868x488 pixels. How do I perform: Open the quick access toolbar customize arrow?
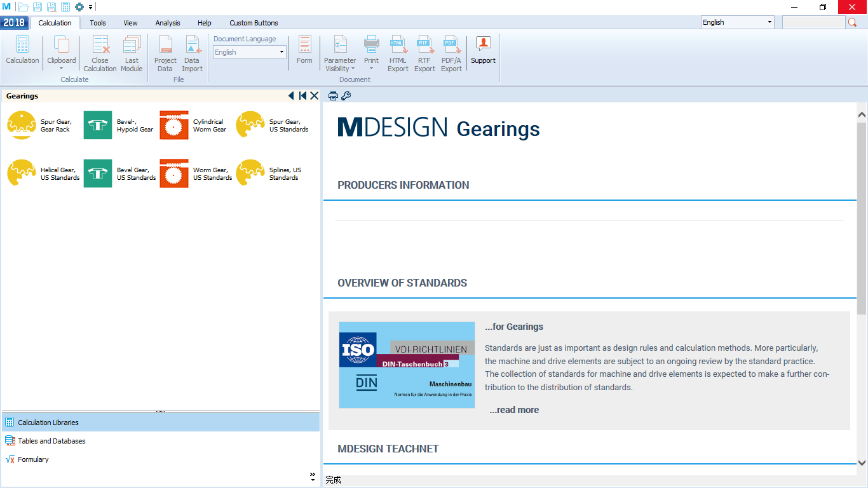click(x=91, y=7)
